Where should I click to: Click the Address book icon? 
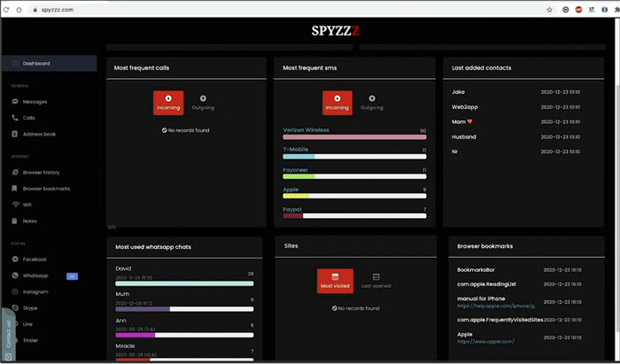15,134
